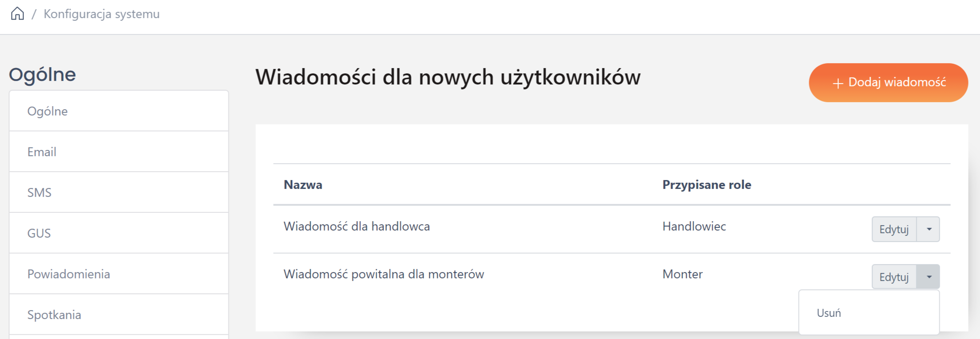Edit the Wiadomość dla handlowca message

coord(894,229)
